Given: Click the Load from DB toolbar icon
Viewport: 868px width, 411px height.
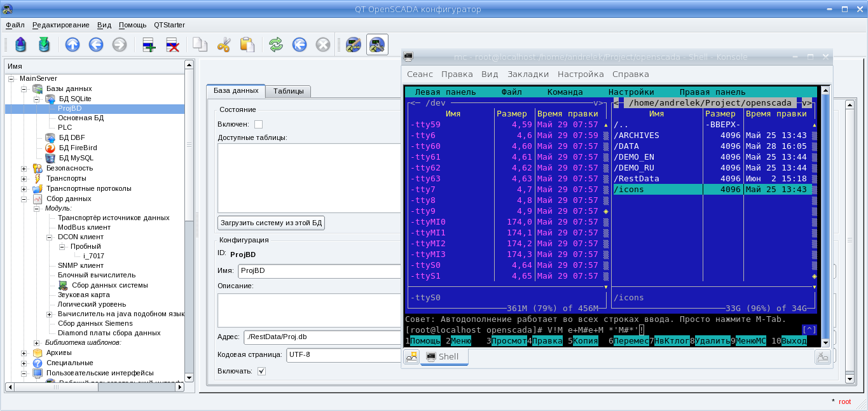Looking at the screenshot, I should [x=21, y=45].
